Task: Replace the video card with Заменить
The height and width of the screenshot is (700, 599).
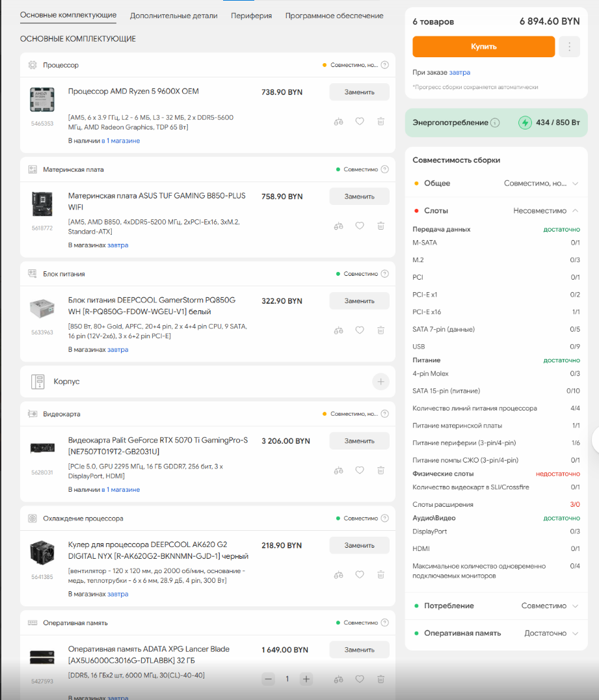Action: click(x=359, y=441)
